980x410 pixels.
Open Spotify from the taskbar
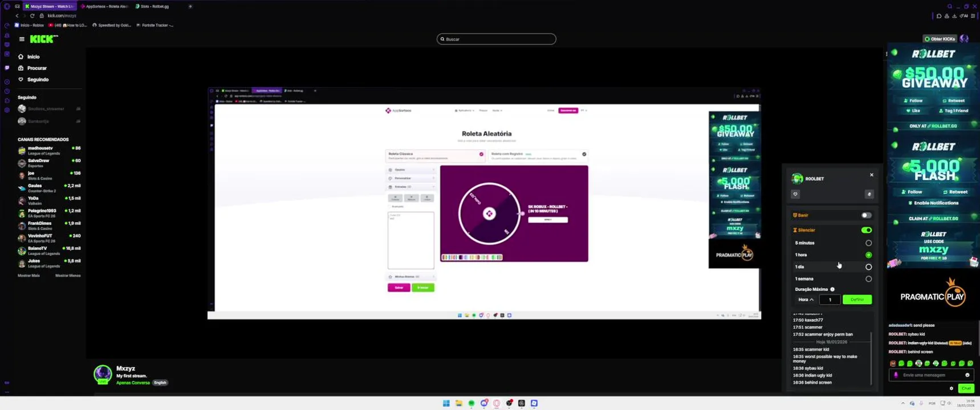pos(471,403)
